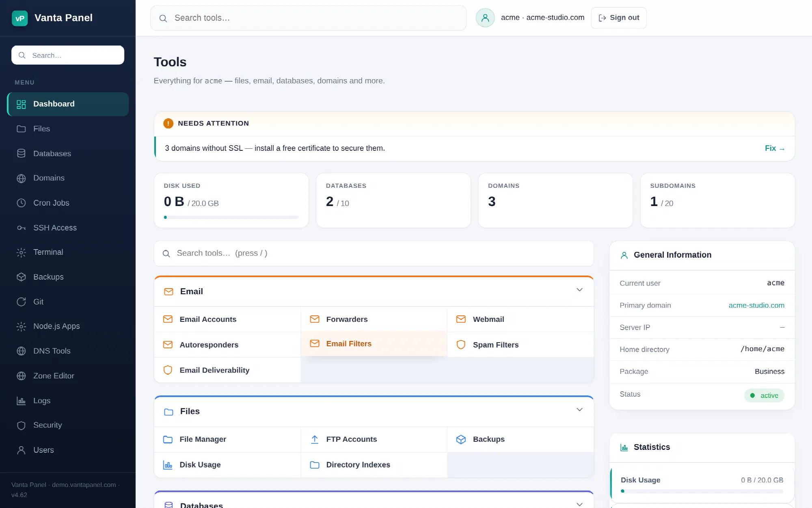Click the Backups cube icon in Files section

click(x=461, y=439)
